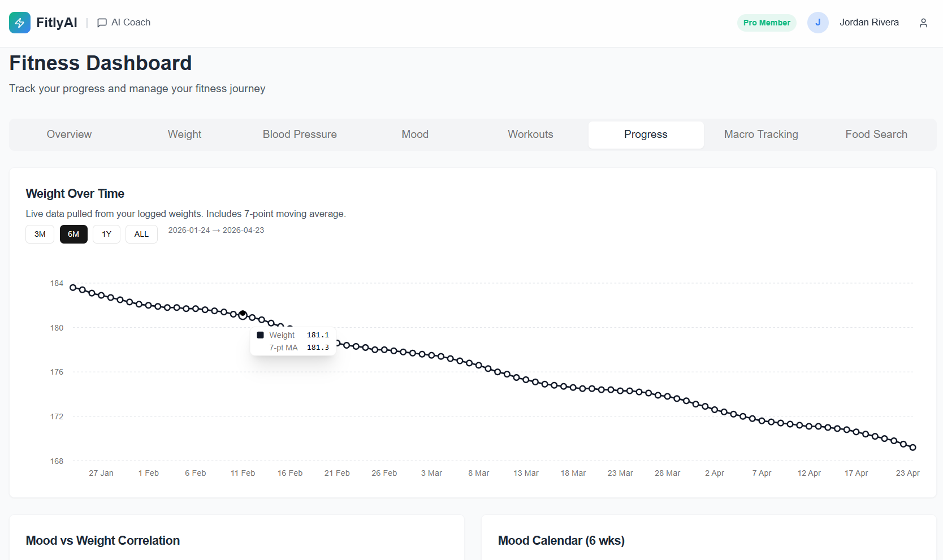
Task: Switch to the Macro Tracking tab
Action: [761, 134]
